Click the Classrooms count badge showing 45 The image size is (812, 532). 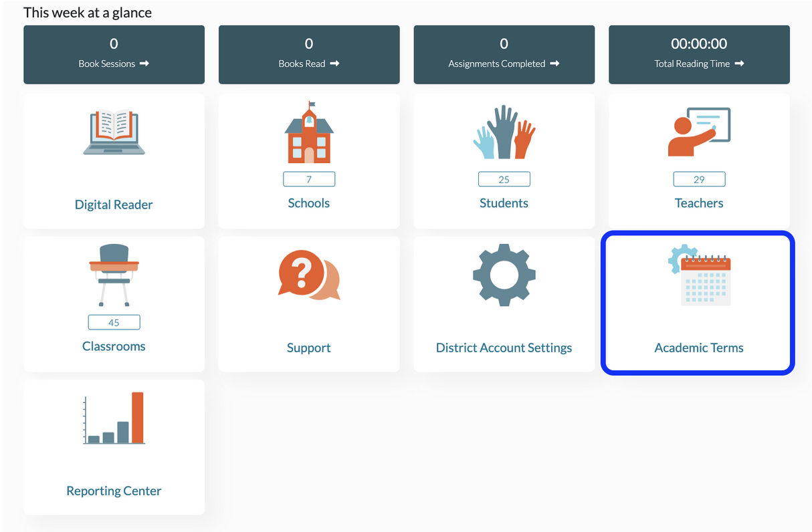(x=114, y=322)
